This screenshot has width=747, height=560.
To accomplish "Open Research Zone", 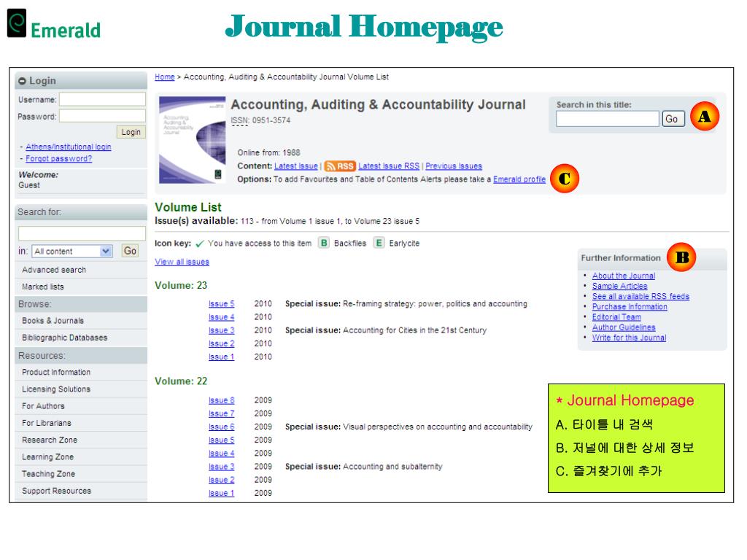I will 50,440.
